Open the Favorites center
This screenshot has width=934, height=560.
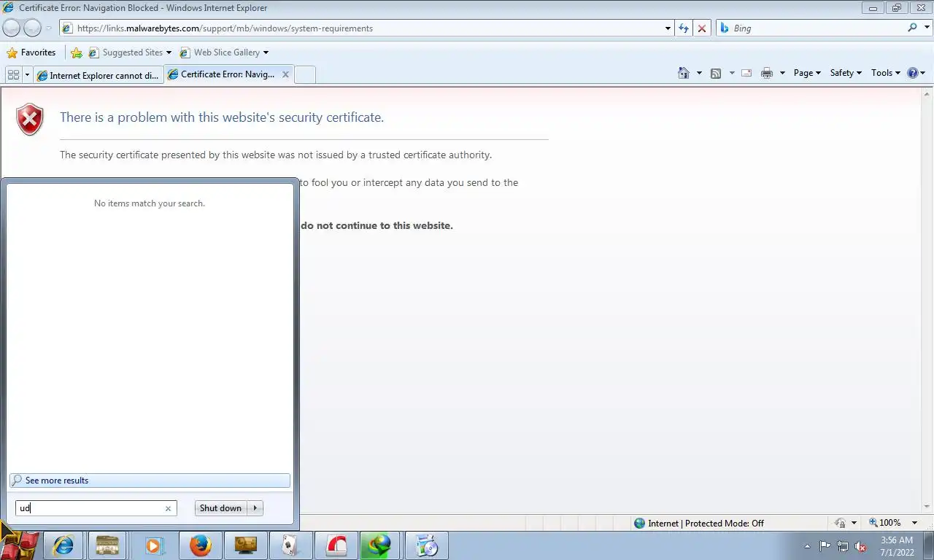pos(31,52)
